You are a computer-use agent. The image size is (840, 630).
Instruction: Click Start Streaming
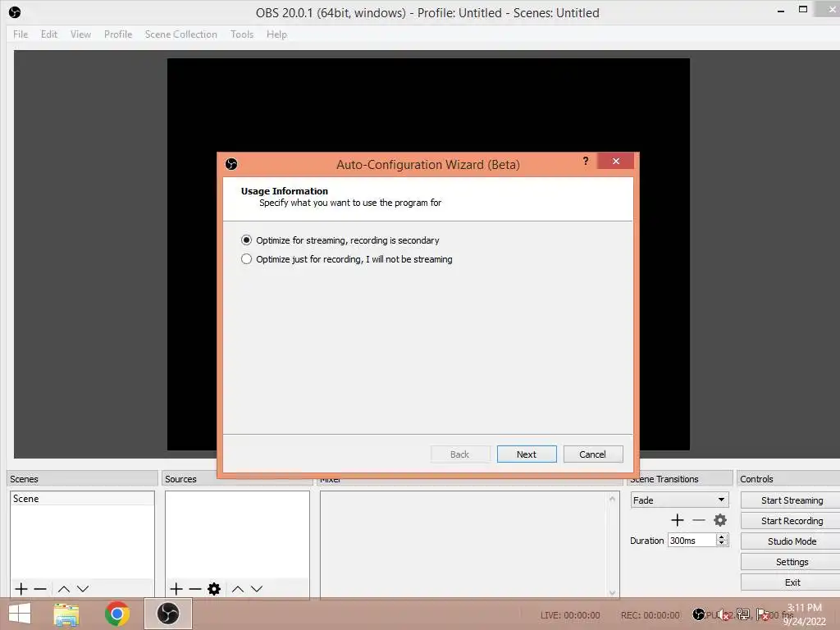[792, 500]
